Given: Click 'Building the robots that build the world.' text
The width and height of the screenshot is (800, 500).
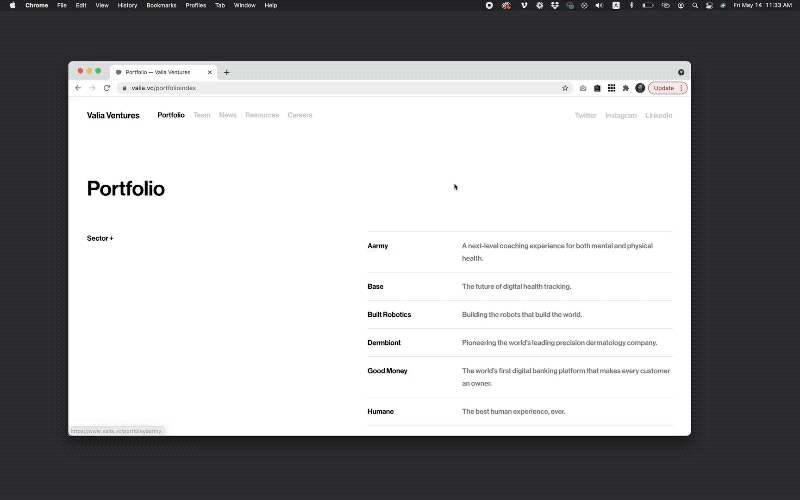Looking at the screenshot, I should click(x=522, y=315).
